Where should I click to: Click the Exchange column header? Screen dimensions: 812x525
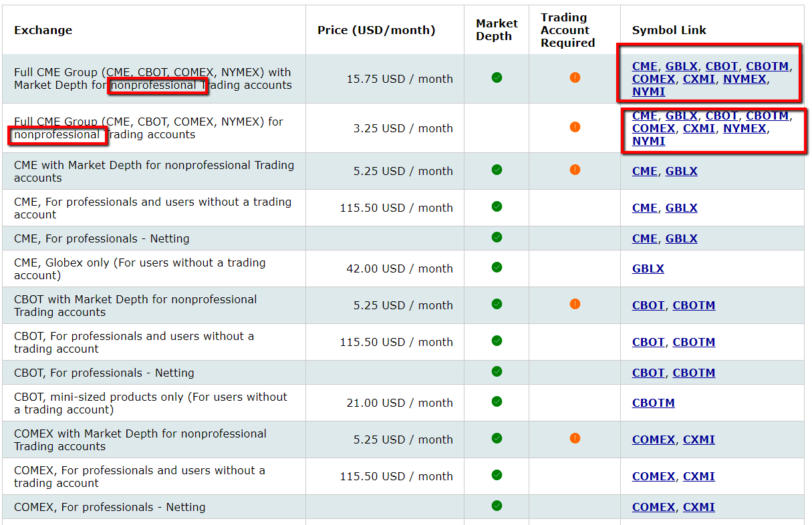click(x=43, y=30)
